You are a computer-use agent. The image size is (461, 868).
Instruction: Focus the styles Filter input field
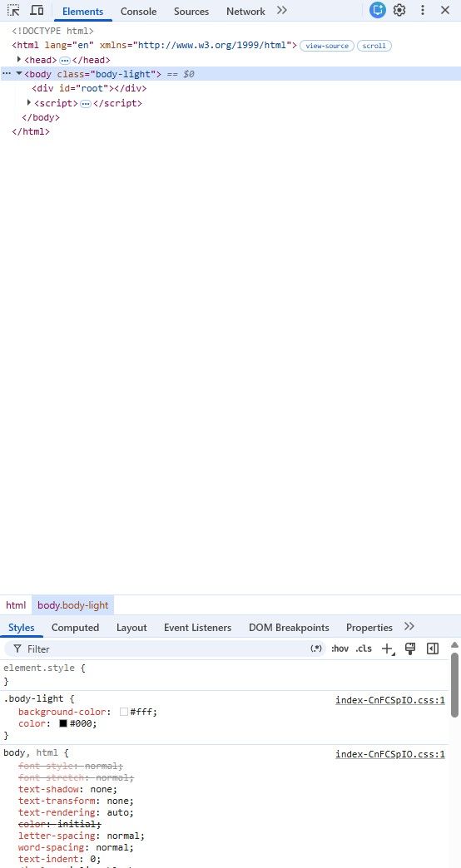(x=166, y=649)
